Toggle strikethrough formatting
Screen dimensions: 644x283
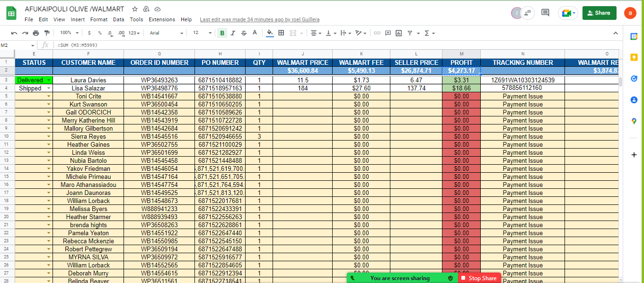pos(244,33)
